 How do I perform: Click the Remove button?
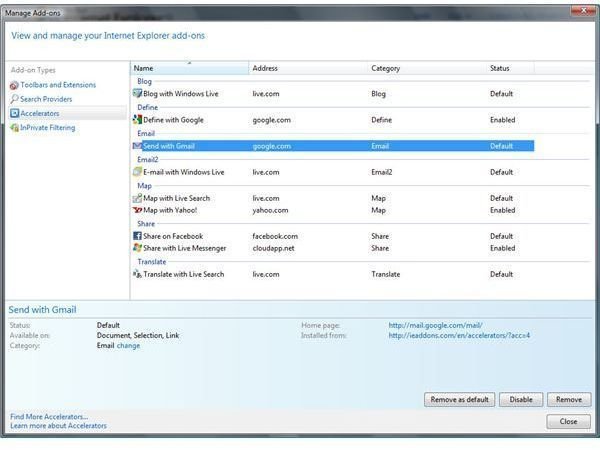[x=569, y=399]
